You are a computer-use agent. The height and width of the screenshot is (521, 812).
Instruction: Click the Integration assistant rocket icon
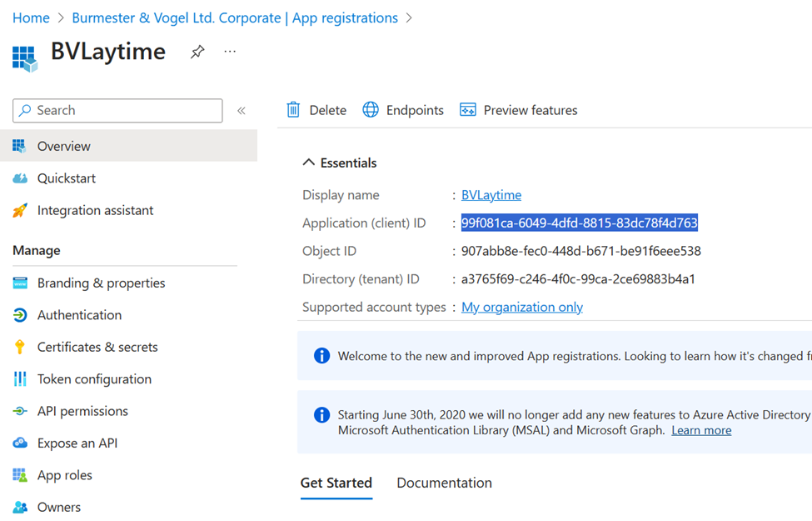tap(20, 210)
